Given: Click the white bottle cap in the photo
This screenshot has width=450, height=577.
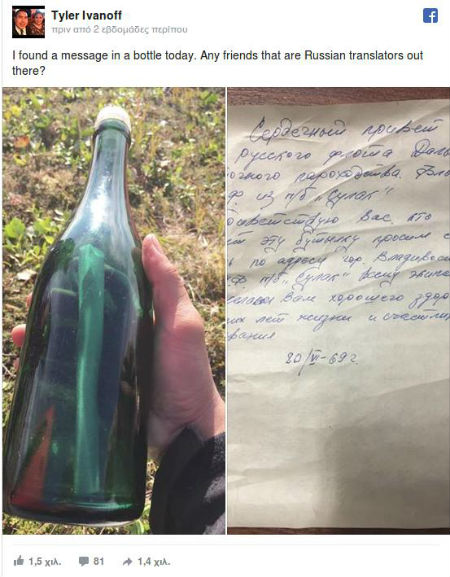Looking at the screenshot, I should pyautogui.click(x=113, y=117).
